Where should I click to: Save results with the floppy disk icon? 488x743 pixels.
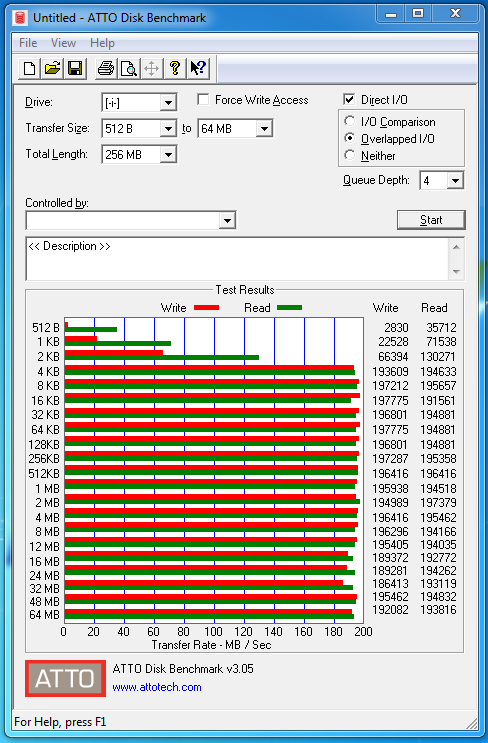(75, 69)
